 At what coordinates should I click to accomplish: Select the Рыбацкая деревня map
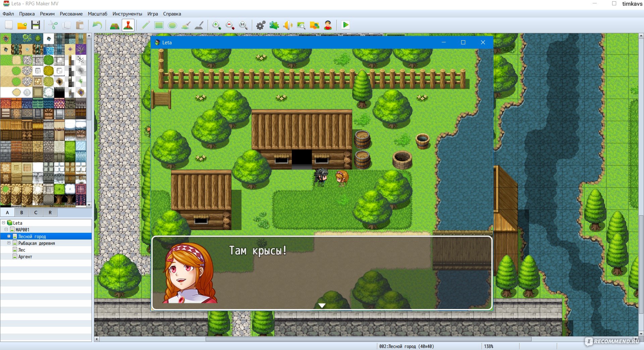tap(37, 243)
